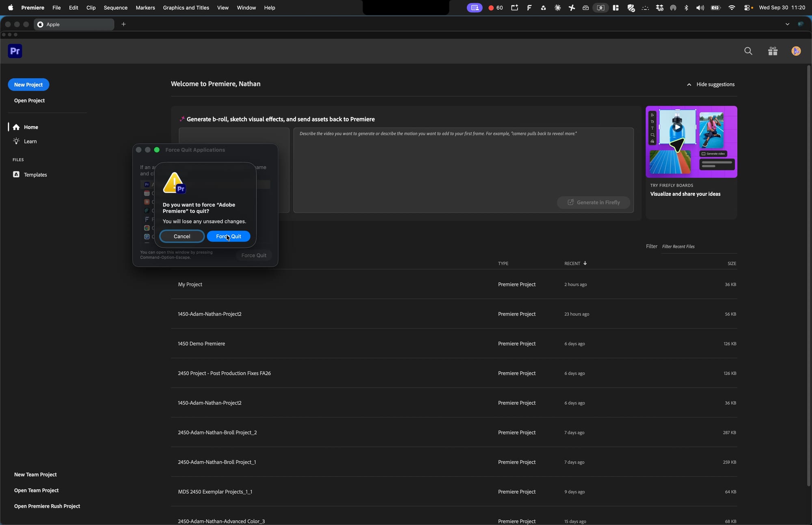
Task: Click the Learn lightbulb icon
Action: (x=16, y=141)
